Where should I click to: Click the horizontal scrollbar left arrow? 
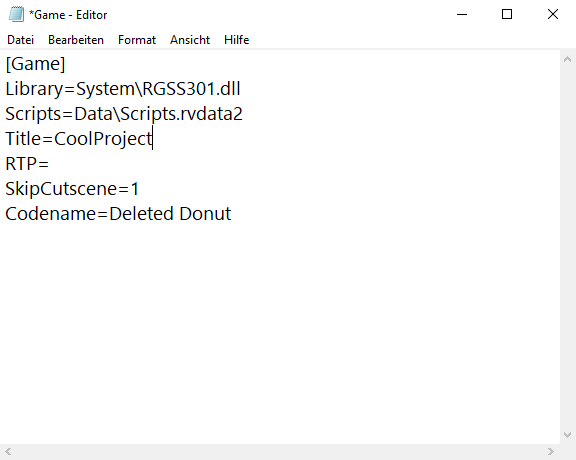tap(8, 451)
